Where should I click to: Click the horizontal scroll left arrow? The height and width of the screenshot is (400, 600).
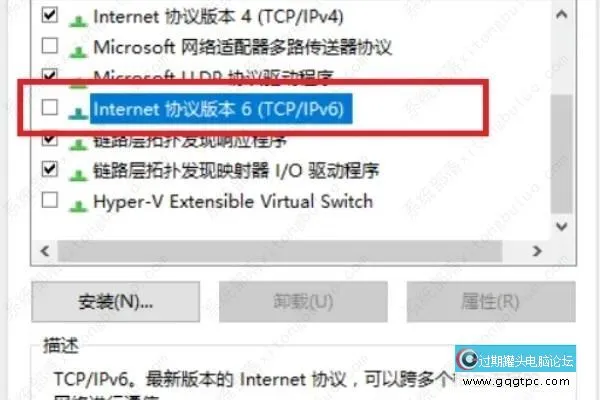click(x=45, y=251)
